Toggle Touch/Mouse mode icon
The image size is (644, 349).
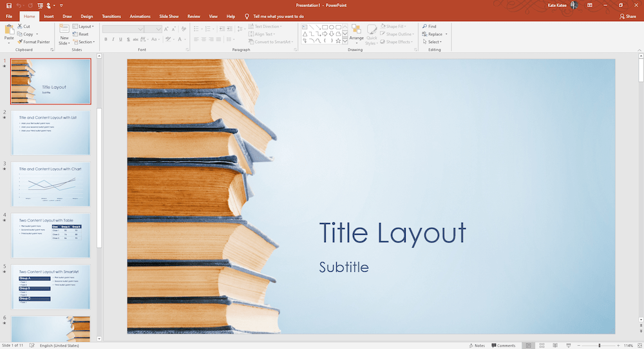pos(49,6)
